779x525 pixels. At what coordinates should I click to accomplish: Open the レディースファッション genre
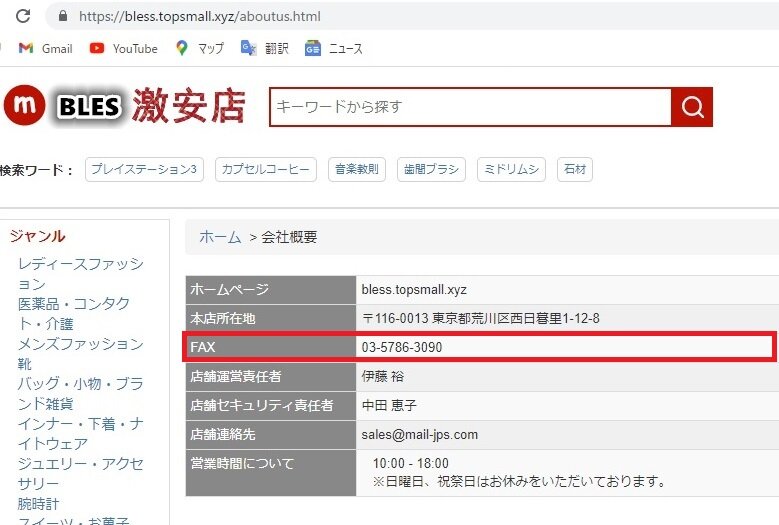(80, 274)
